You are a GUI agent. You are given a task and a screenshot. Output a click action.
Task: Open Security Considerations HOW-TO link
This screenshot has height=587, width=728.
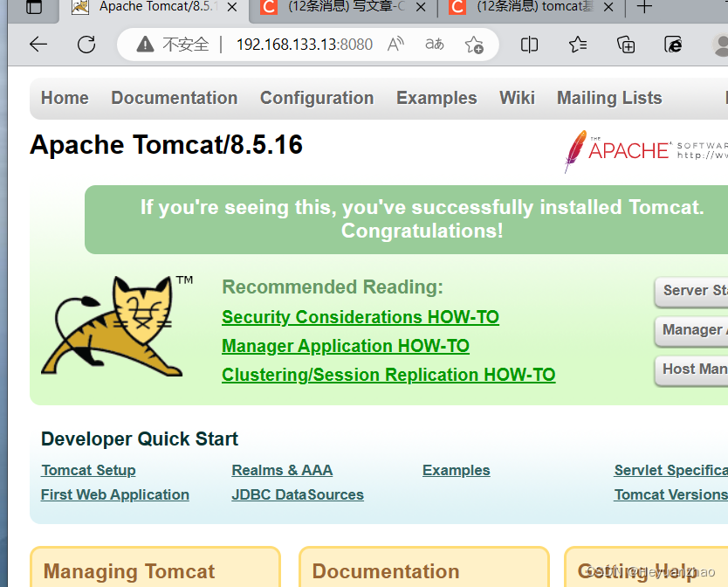pyautogui.click(x=361, y=317)
